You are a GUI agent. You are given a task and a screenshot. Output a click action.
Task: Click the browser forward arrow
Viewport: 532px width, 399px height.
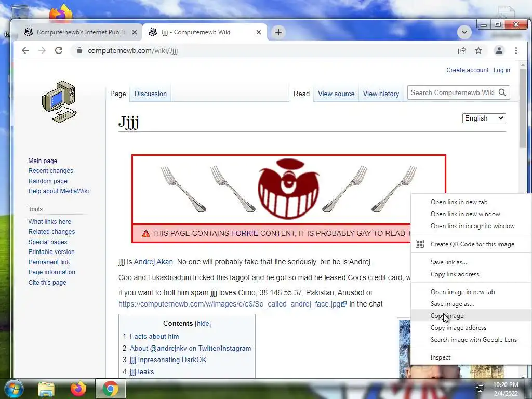click(x=42, y=50)
